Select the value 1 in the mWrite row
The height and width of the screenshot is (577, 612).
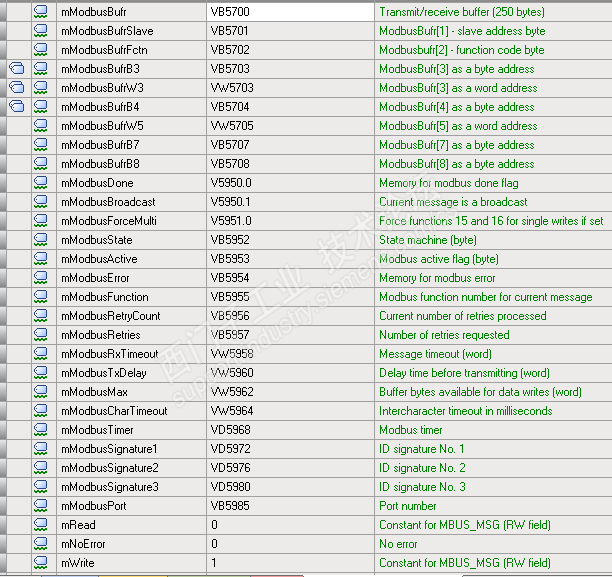coord(214,563)
